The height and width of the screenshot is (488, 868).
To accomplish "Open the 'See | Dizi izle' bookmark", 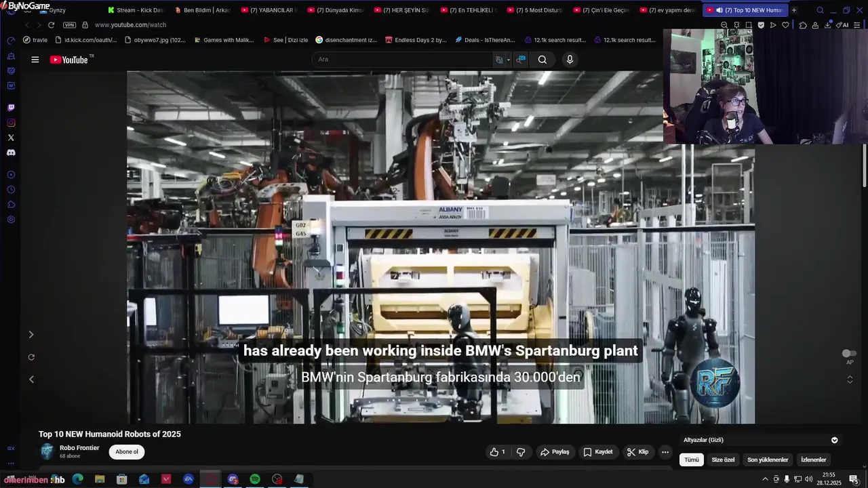I will click(x=285, y=40).
